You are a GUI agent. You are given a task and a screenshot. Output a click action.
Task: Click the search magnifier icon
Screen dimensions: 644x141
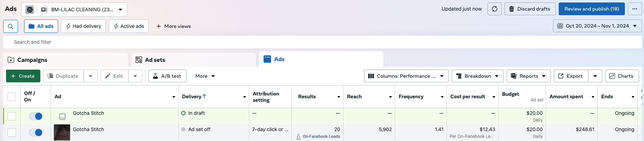[11, 26]
